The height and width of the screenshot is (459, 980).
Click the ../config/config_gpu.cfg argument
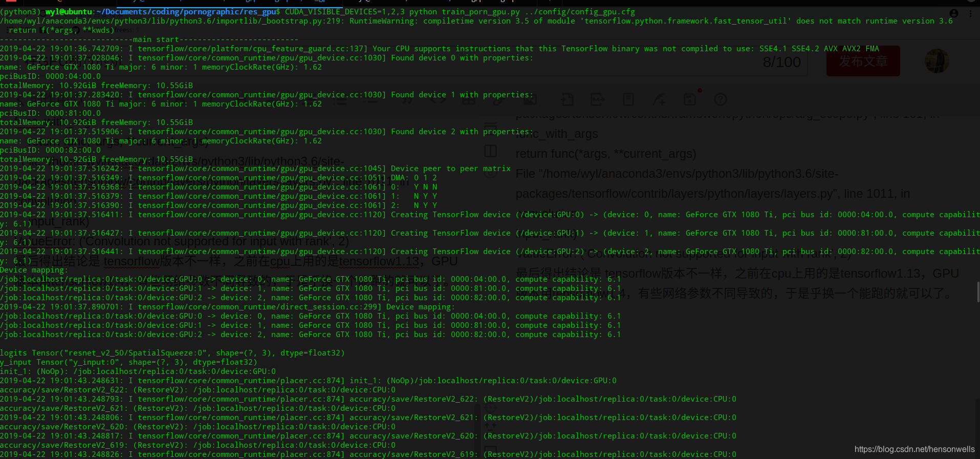click(x=580, y=12)
